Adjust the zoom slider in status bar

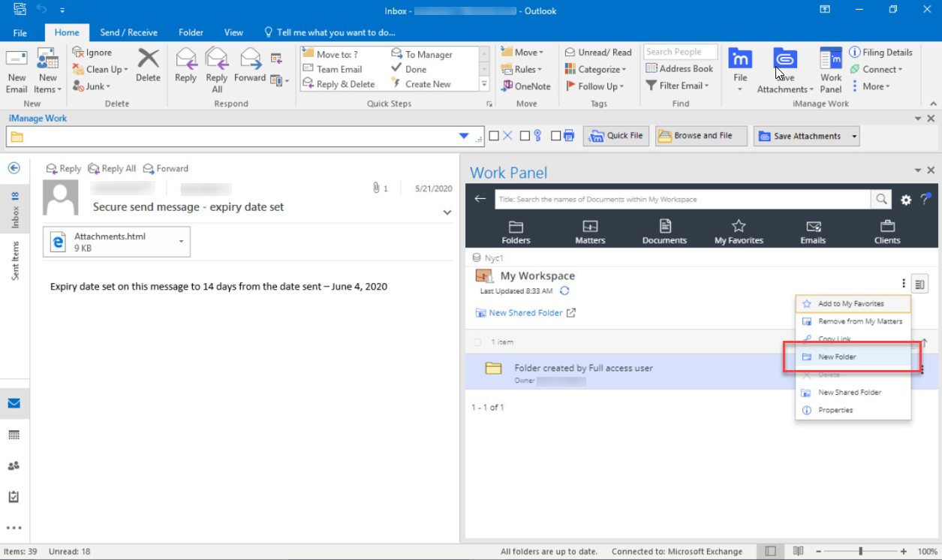pos(860,552)
